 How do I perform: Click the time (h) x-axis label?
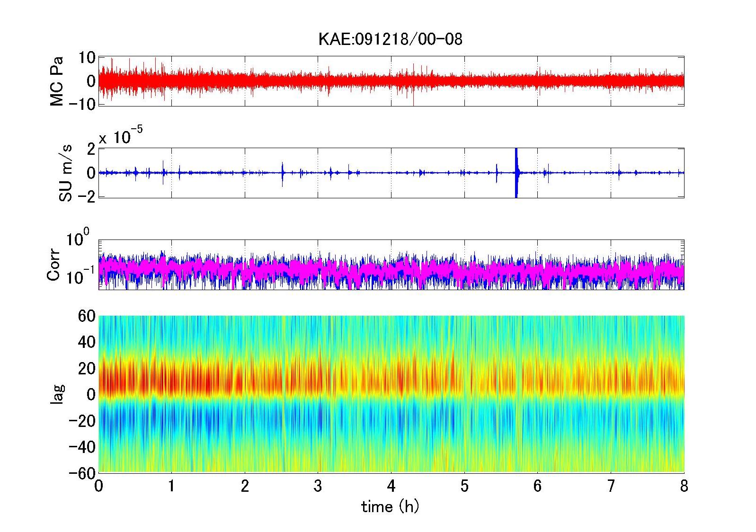coord(391,507)
